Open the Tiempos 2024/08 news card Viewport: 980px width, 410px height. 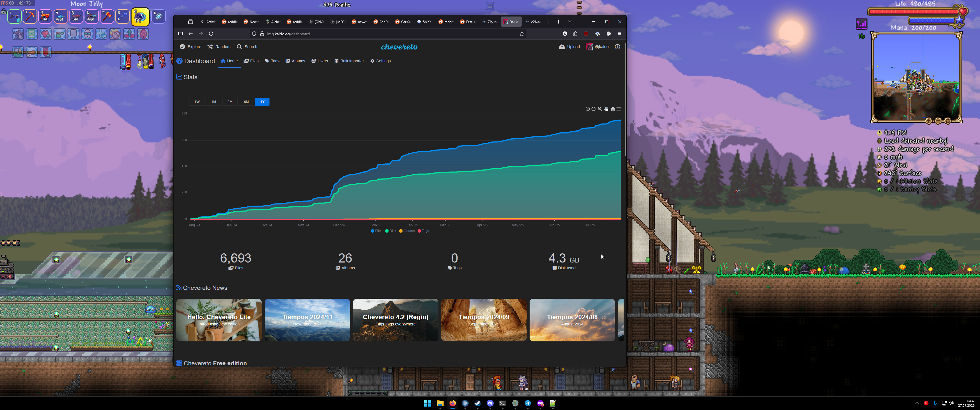pos(572,320)
